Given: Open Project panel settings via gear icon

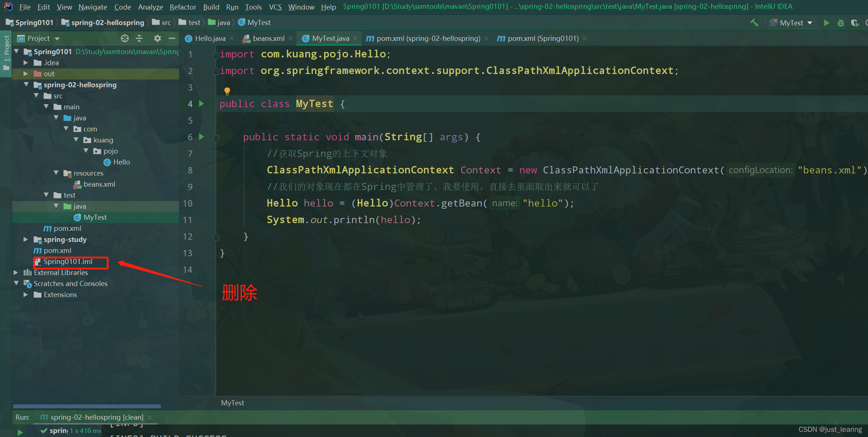Looking at the screenshot, I should [x=157, y=38].
